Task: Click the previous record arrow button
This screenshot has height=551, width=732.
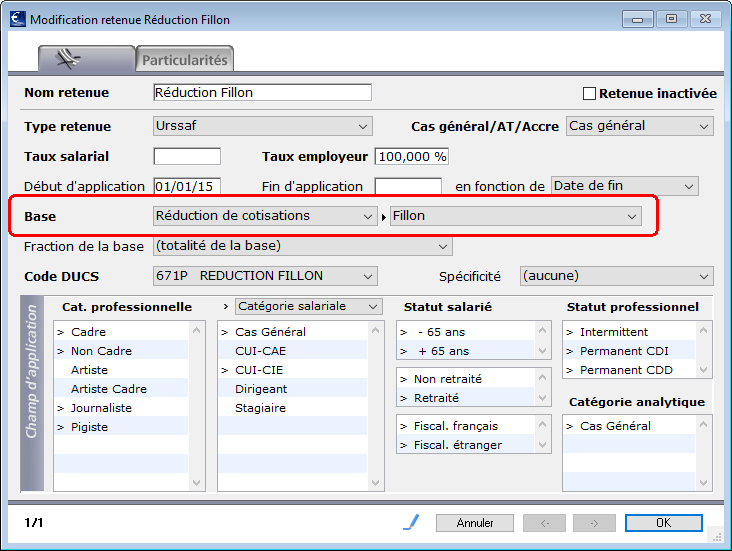Action: click(x=544, y=523)
